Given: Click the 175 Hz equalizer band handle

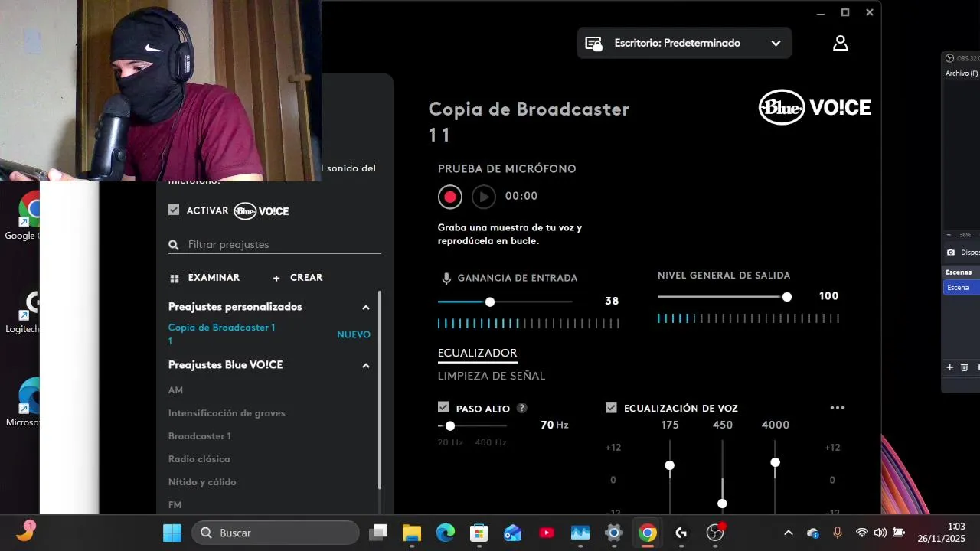Looking at the screenshot, I should coord(670,465).
